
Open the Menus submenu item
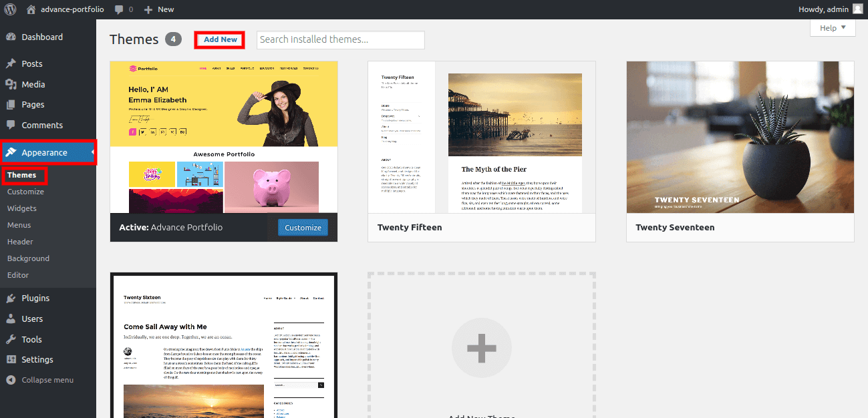(x=19, y=225)
